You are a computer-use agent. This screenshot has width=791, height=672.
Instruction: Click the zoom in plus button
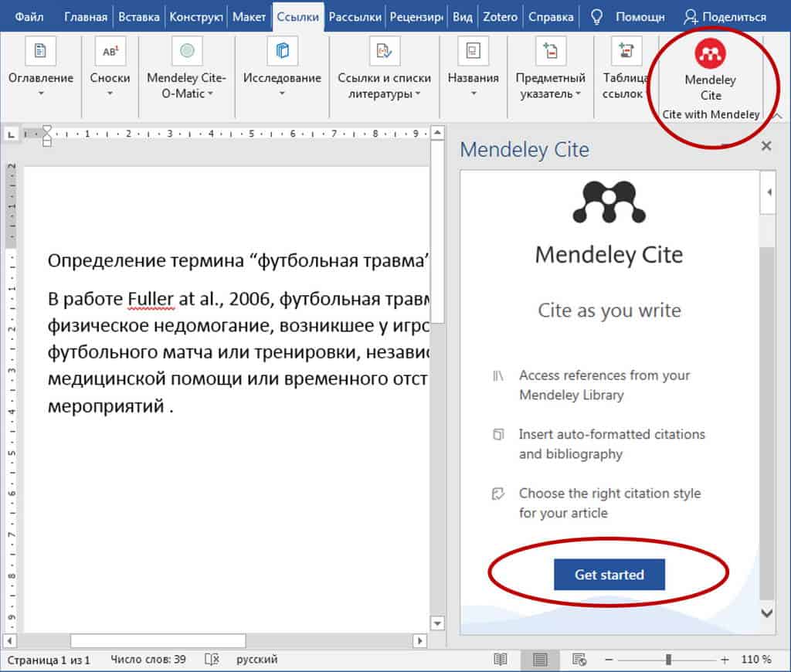click(725, 660)
